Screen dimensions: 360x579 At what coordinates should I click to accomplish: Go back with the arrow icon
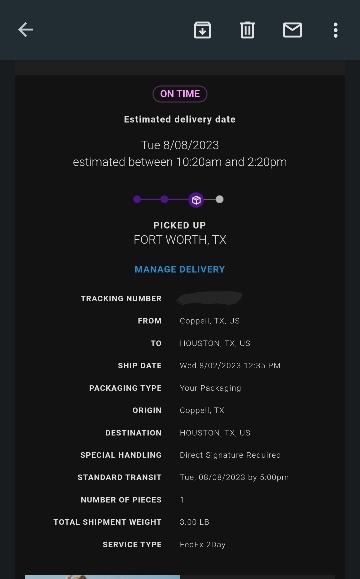coord(25,30)
